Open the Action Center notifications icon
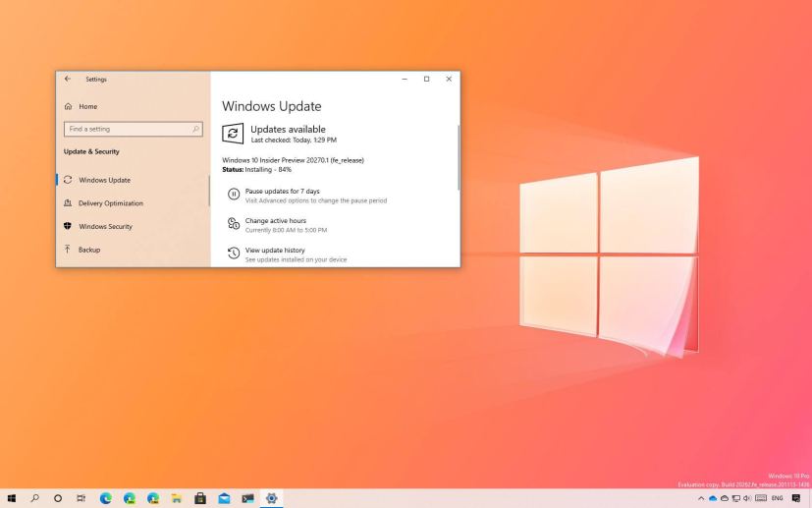The height and width of the screenshot is (508, 812). tap(796, 499)
